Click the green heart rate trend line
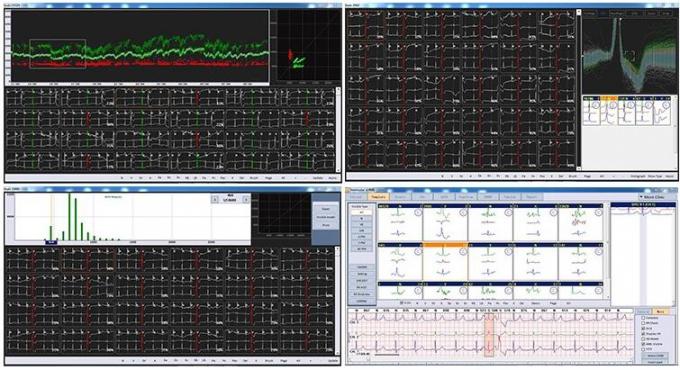680x370 pixels. (139, 54)
